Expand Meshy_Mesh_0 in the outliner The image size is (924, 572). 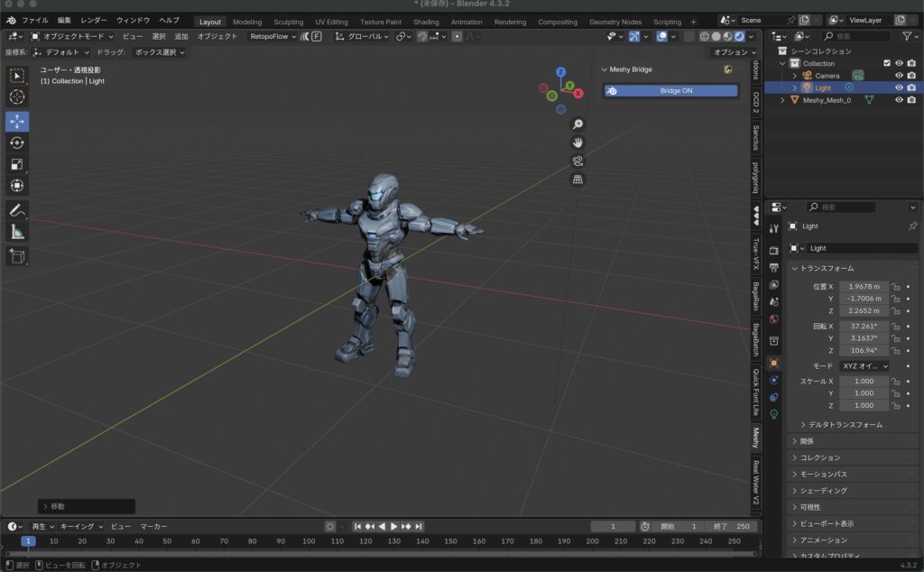(782, 100)
